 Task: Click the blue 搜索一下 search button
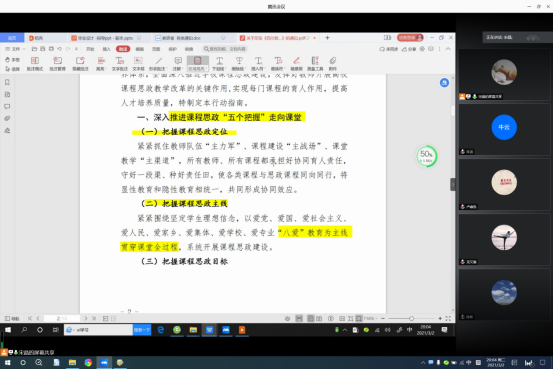tap(142, 330)
